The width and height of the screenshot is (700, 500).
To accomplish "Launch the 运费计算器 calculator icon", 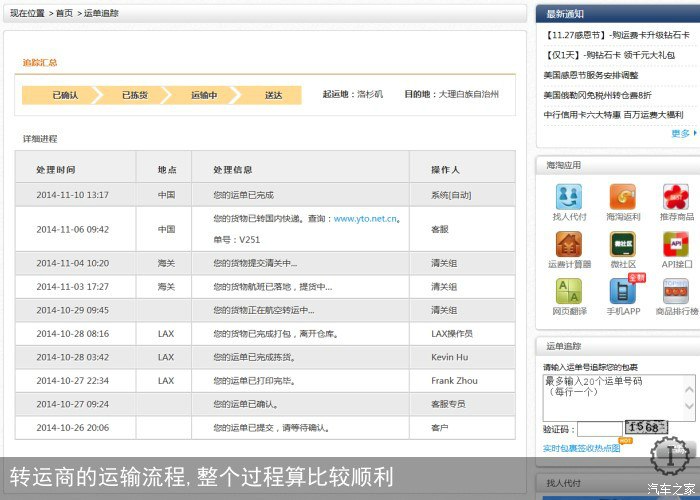I will coord(569,244).
